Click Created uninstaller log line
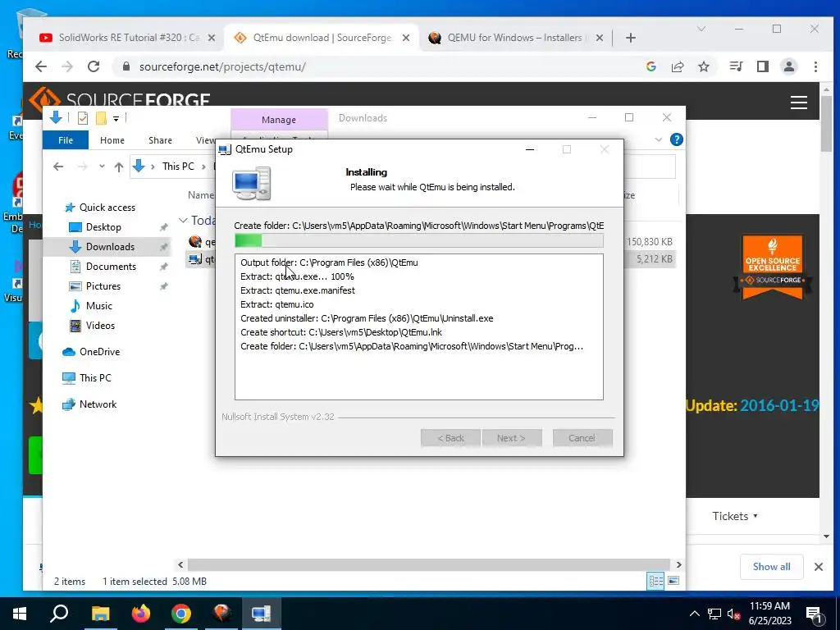Viewport: 840px width, 630px height. (367, 318)
